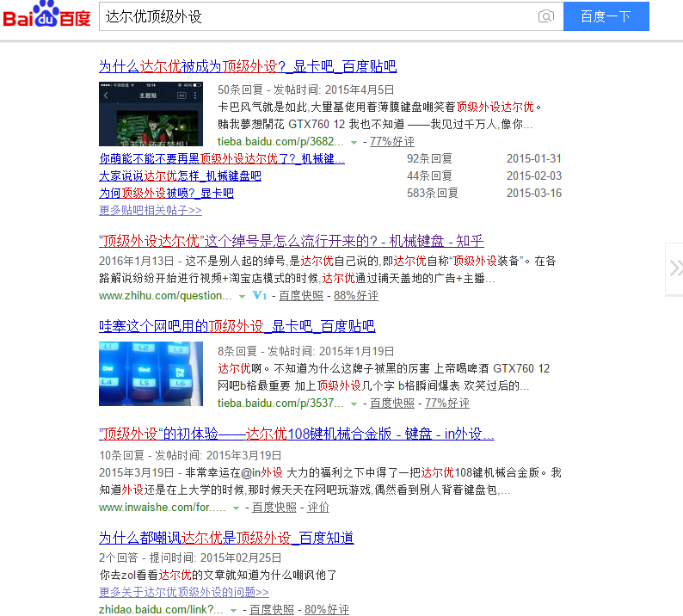Click URL tieba.baidu.com/p/3682...
683x616 pixels.
[x=280, y=142]
